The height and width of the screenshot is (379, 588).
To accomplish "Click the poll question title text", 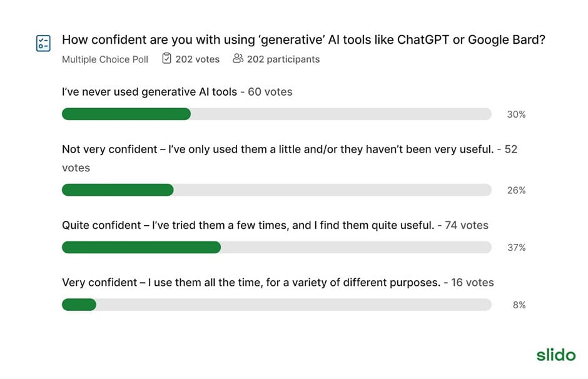I will tap(303, 40).
